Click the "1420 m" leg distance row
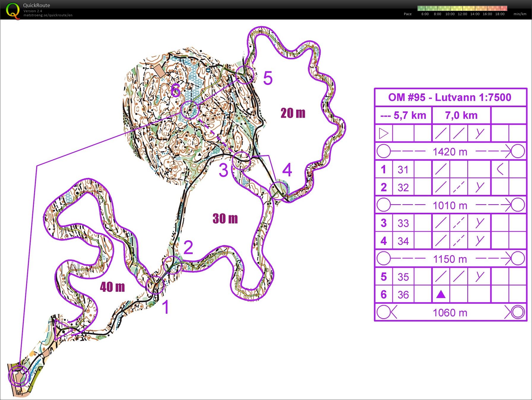 [x=450, y=152]
